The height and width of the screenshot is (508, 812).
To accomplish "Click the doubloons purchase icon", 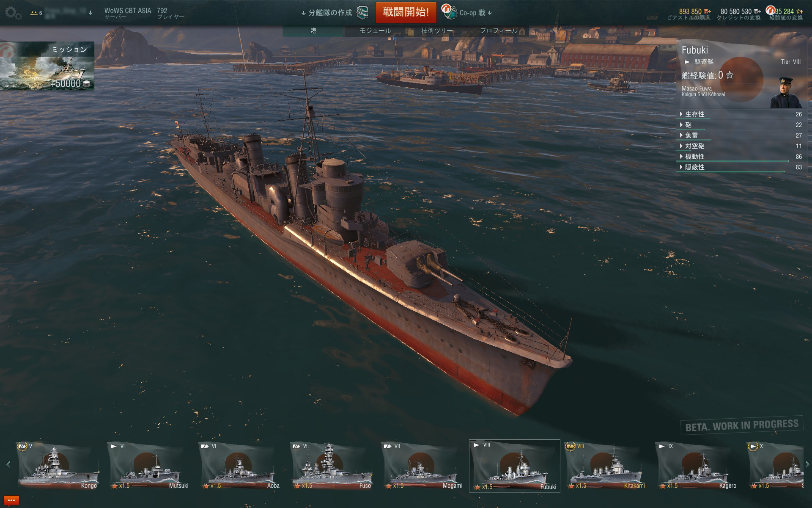I will pyautogui.click(x=708, y=12).
